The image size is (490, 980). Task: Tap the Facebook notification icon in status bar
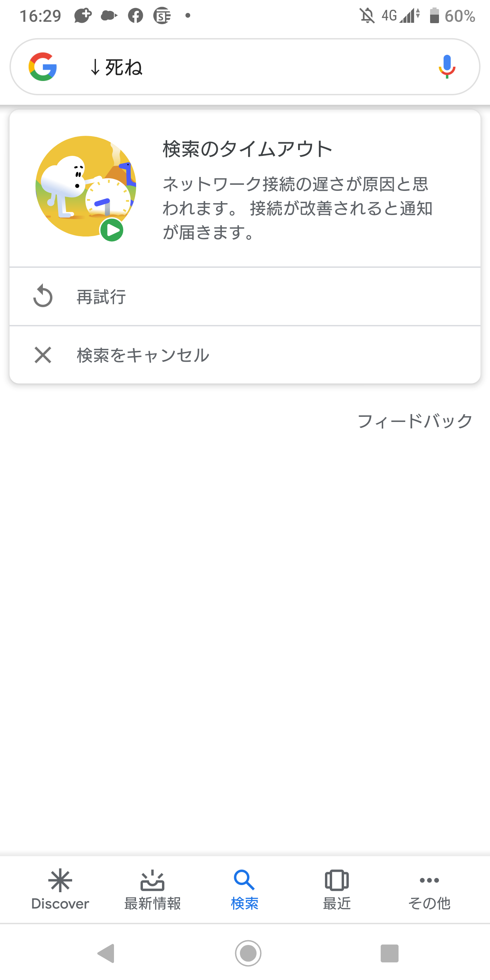click(135, 16)
